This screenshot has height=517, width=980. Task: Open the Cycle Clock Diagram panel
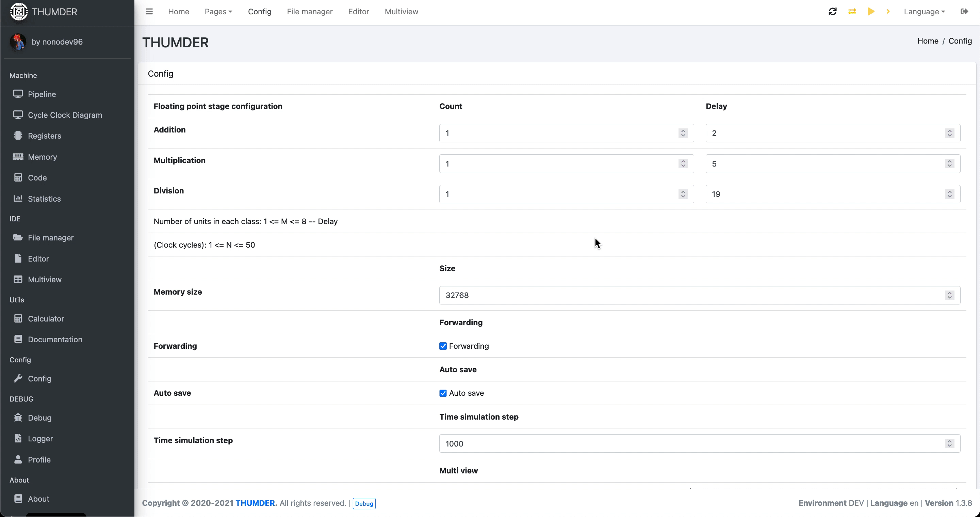[x=65, y=115]
